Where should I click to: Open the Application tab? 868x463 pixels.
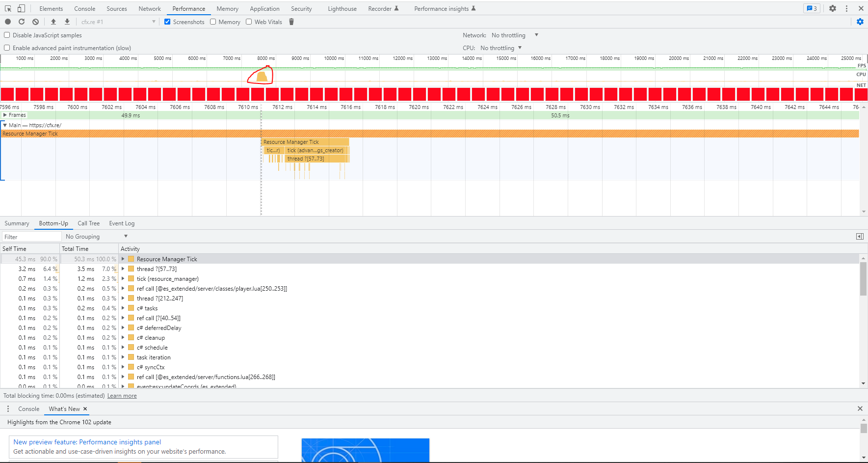click(x=264, y=8)
